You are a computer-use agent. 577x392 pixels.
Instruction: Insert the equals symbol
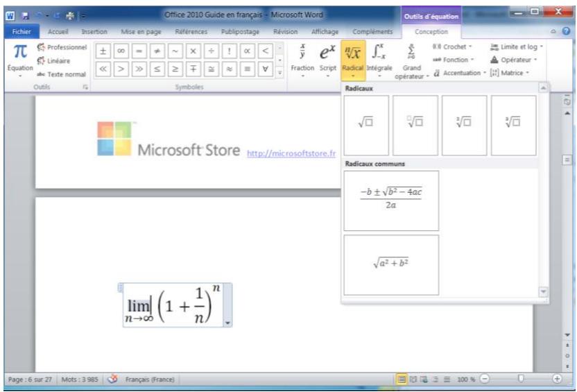(139, 51)
